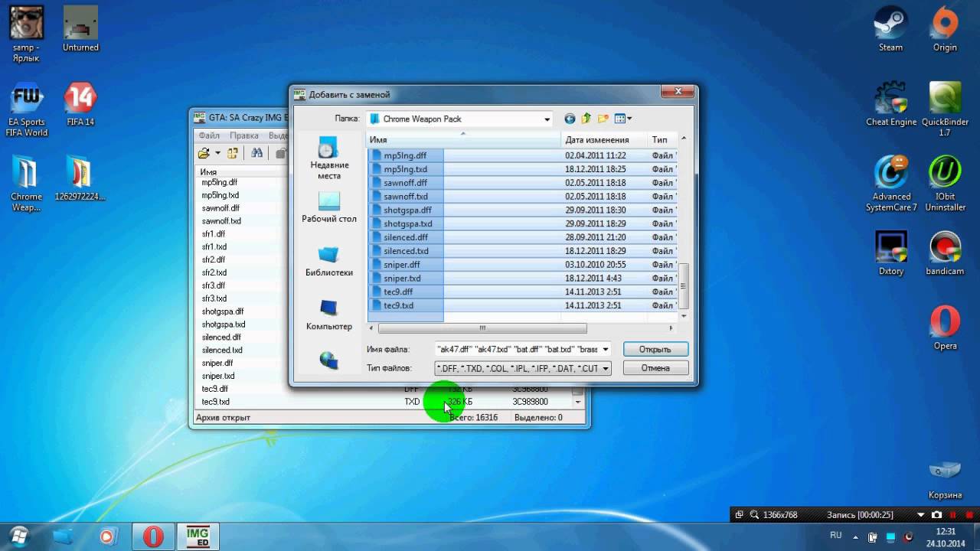The width and height of the screenshot is (980, 551).
Task: Open Unturned desktop icon
Action: 80,29
